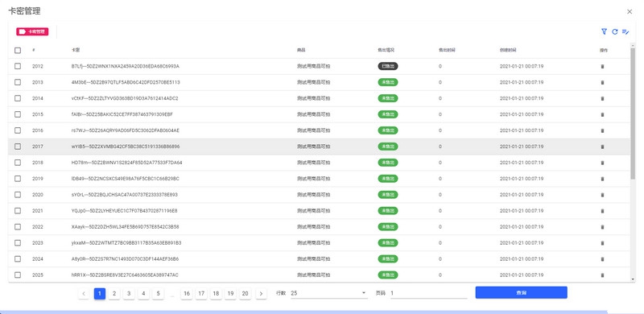This screenshot has height=314, width=644.
Task: Delete row 2016 with trash icon
Action: 602,130
